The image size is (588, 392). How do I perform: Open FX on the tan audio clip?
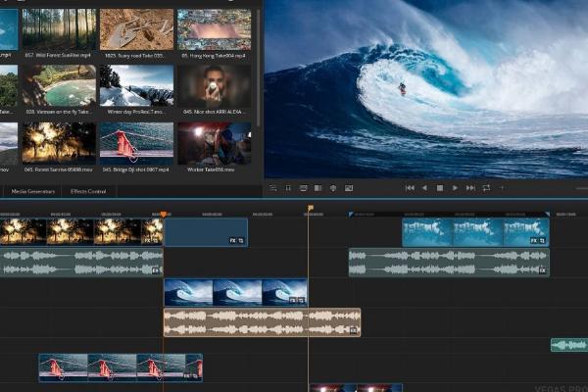pos(353,330)
